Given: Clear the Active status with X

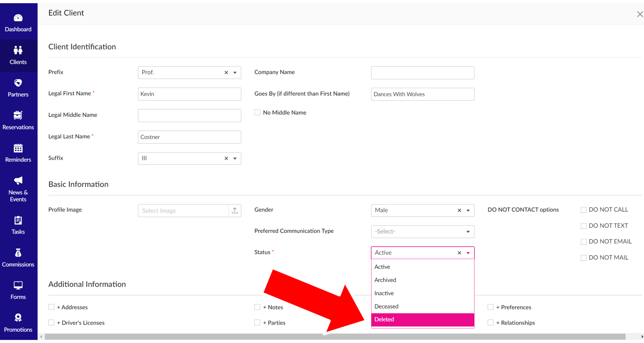Looking at the screenshot, I should (459, 253).
